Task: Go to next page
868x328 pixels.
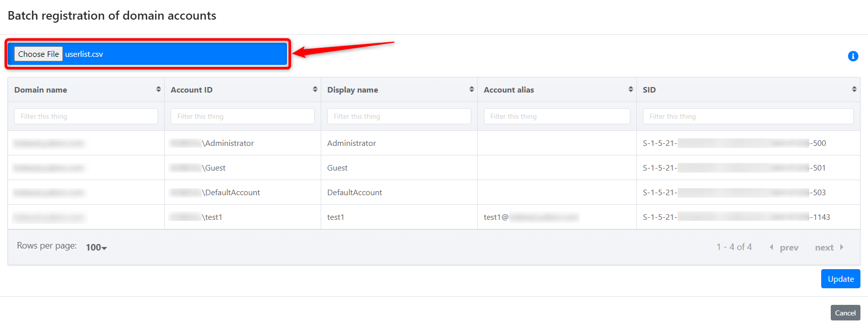Action: 829,248
